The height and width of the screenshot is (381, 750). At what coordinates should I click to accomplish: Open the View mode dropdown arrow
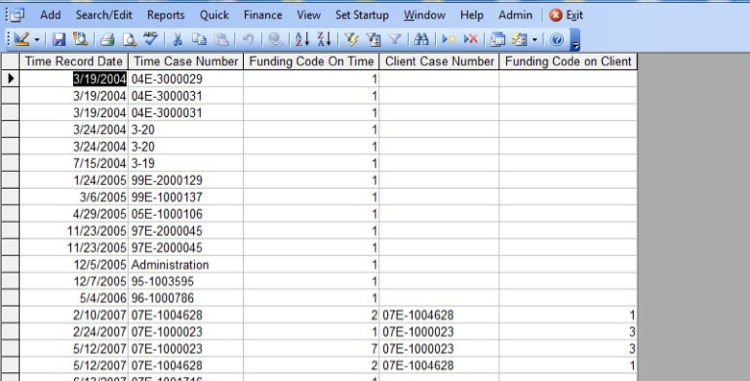tap(37, 40)
